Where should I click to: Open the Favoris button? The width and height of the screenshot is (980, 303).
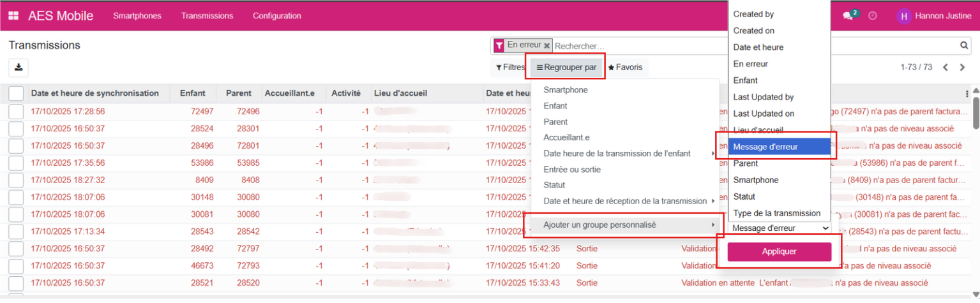tap(625, 67)
